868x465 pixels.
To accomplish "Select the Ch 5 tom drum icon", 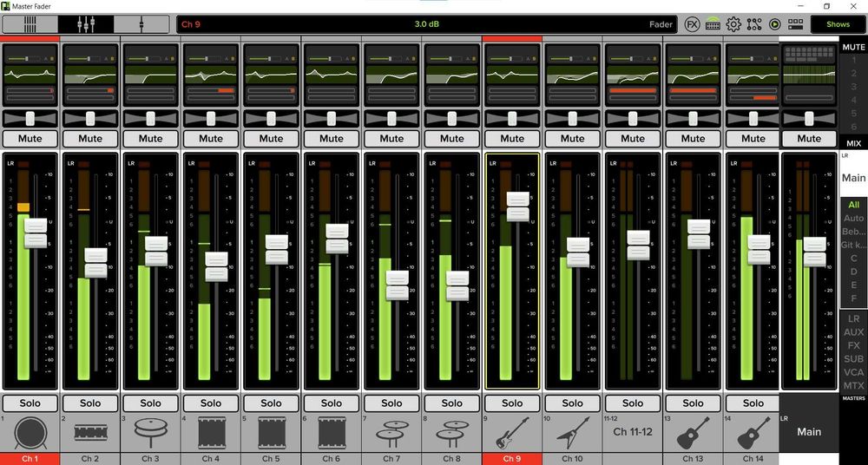I will pos(271,432).
